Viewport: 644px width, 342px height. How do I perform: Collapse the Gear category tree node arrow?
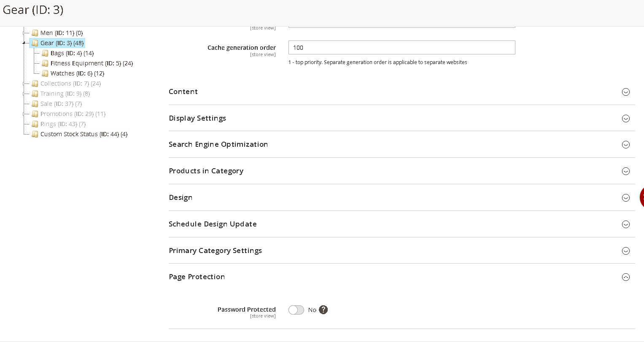click(x=24, y=43)
